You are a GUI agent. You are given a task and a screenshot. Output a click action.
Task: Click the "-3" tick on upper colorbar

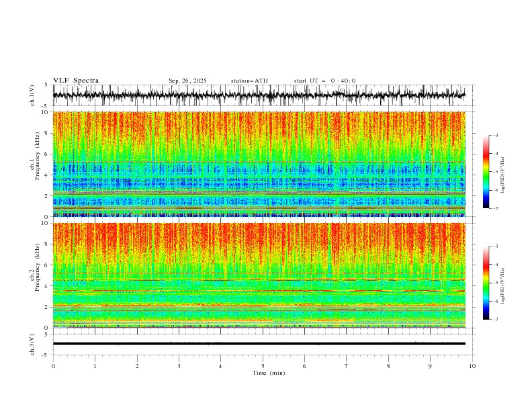(x=496, y=136)
